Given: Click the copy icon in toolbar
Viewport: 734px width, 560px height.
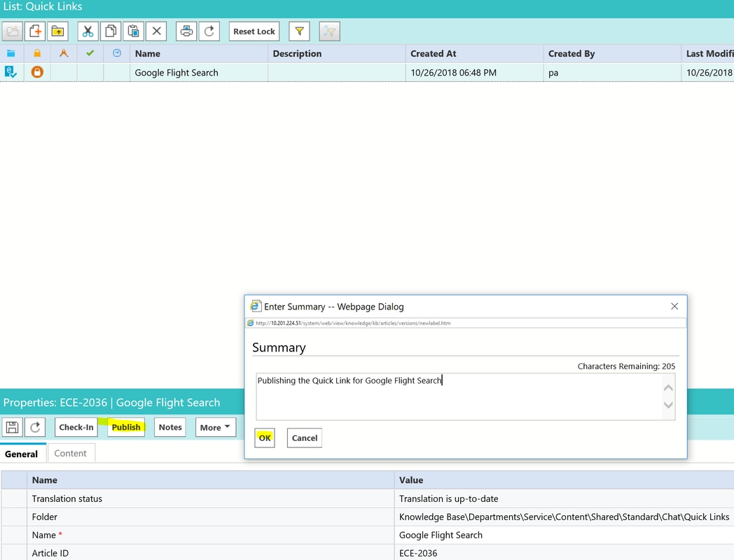Looking at the screenshot, I should 110,31.
